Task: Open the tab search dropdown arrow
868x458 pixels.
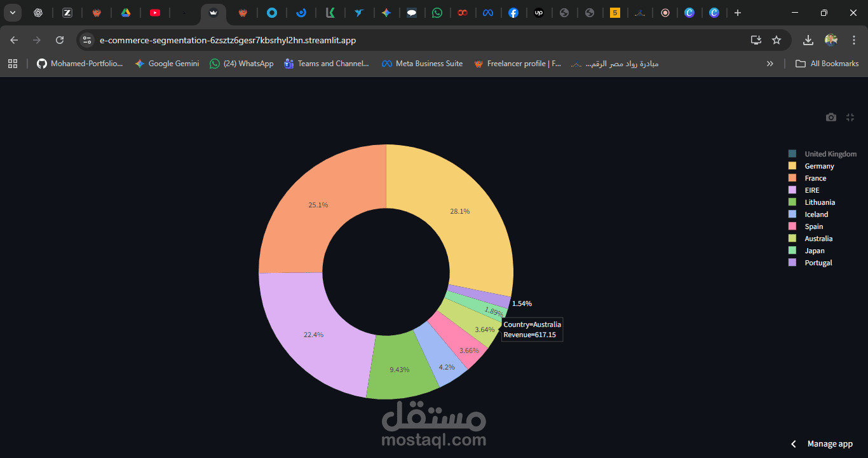Action: [13, 13]
